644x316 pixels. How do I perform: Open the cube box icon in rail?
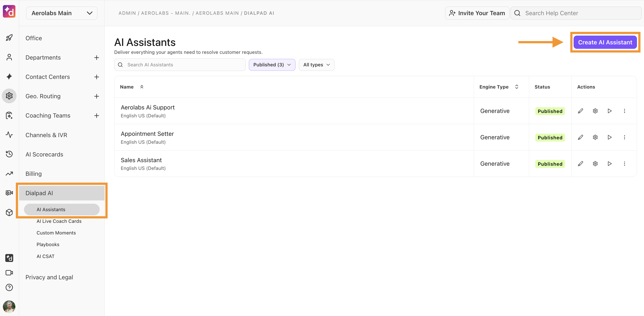9,212
